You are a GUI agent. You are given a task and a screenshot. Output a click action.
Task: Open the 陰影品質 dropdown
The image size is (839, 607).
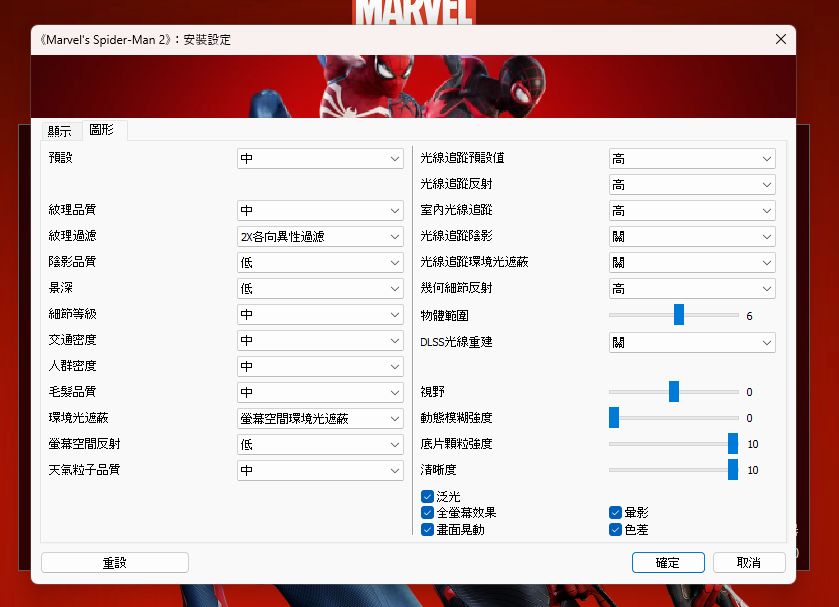click(x=320, y=262)
